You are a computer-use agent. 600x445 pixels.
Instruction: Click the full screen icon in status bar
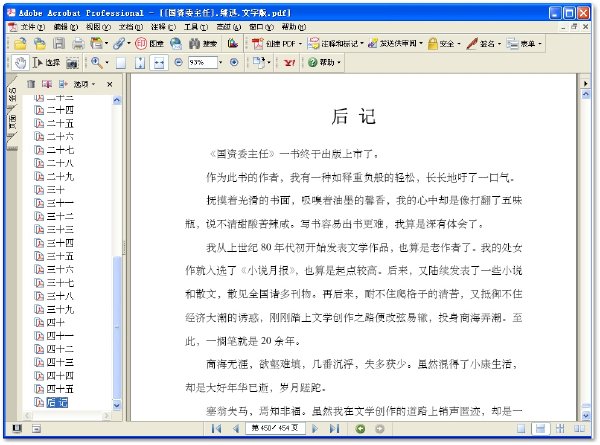(x=17, y=429)
